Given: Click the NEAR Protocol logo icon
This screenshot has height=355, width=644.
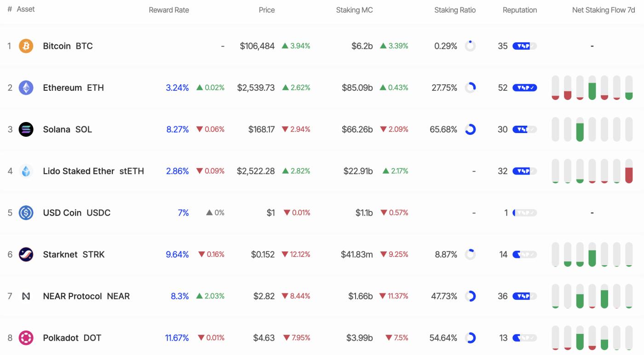Looking at the screenshot, I should 26,296.
